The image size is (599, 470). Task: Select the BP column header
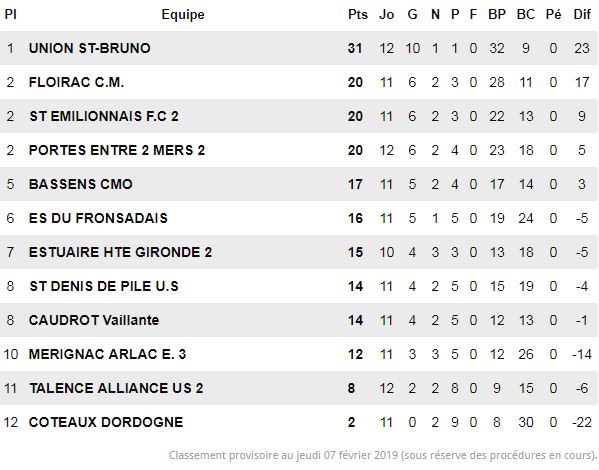(x=497, y=15)
